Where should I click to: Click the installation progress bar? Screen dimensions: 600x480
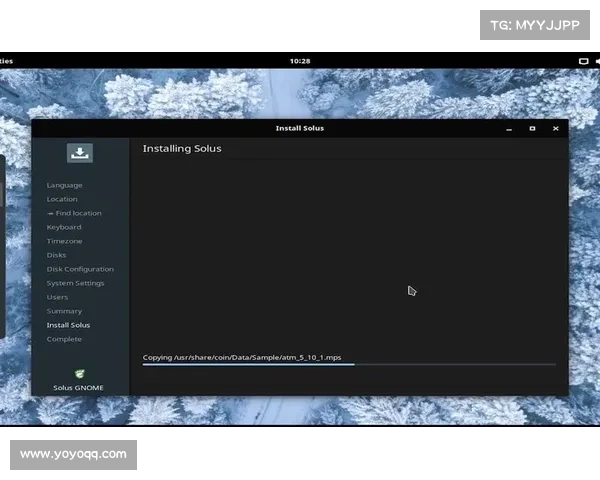pyautogui.click(x=348, y=365)
